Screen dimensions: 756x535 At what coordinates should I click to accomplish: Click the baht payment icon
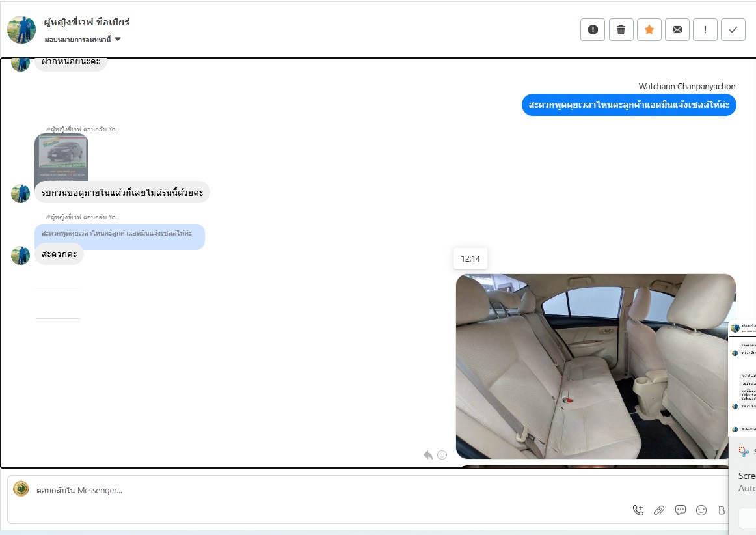coord(722,510)
